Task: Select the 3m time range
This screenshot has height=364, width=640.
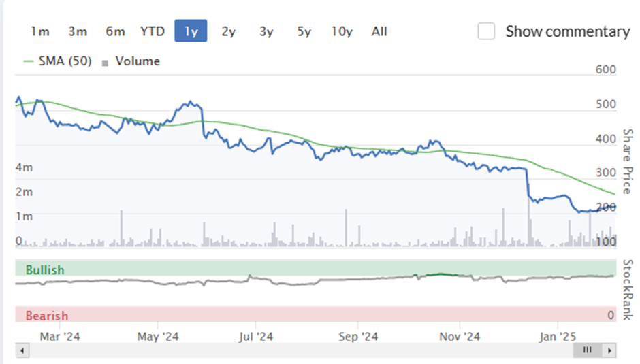Action: [78, 31]
